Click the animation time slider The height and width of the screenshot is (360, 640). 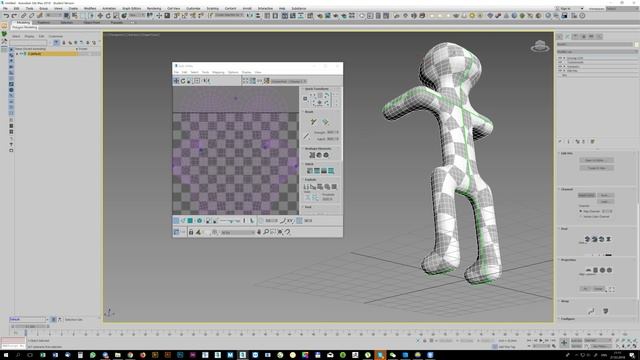tap(31, 327)
